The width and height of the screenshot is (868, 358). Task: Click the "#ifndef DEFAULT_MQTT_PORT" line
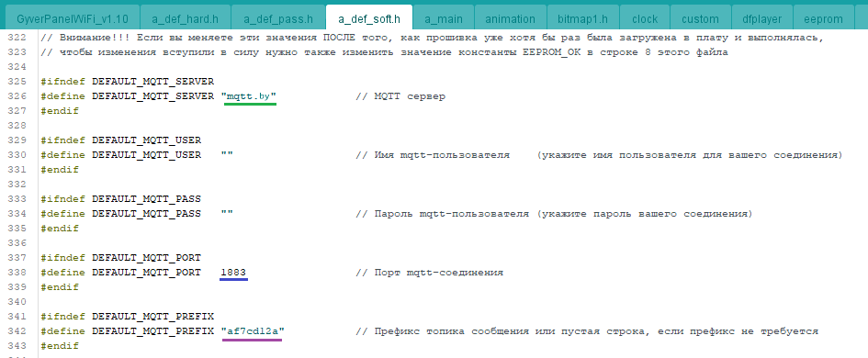pos(120,258)
